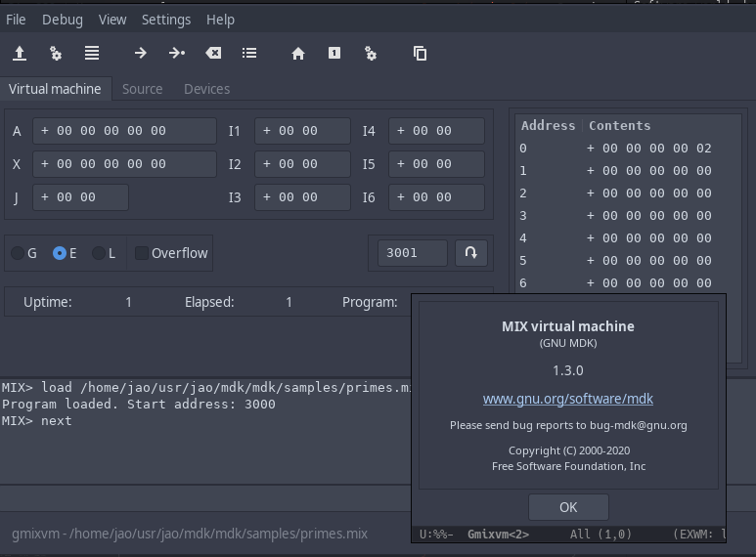Screen dimensions: 756x557
Task: Click the Address column header
Action: pyautogui.click(x=549, y=126)
